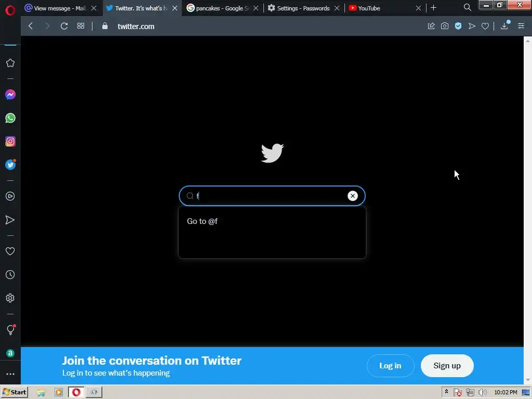Open the Player icon in the sidebar
The width and height of the screenshot is (532, 399).
pyautogui.click(x=10, y=196)
